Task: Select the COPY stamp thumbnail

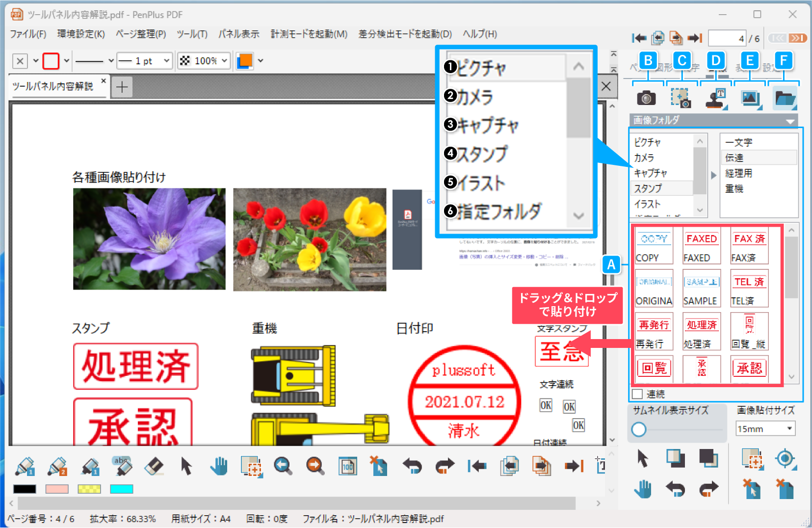Action: (x=654, y=246)
